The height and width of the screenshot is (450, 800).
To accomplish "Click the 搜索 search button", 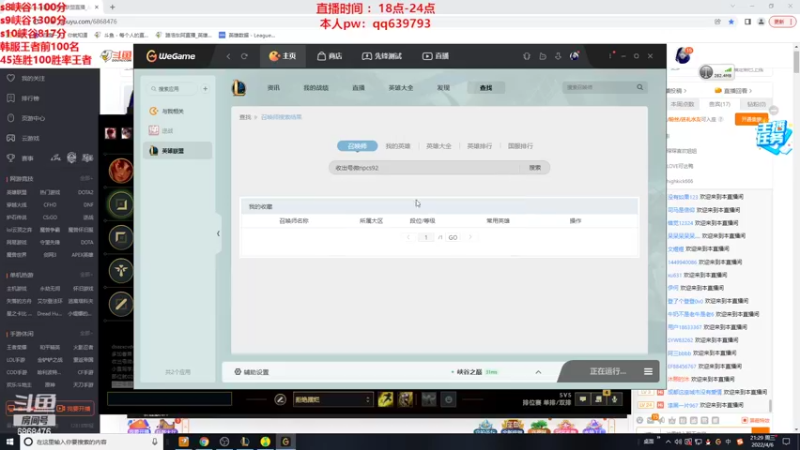I will point(535,168).
